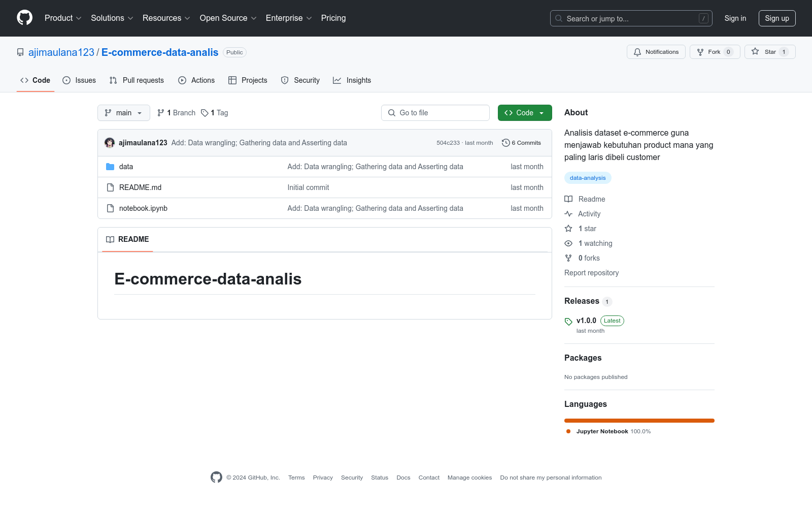Open the Status footer link

[x=380, y=478]
